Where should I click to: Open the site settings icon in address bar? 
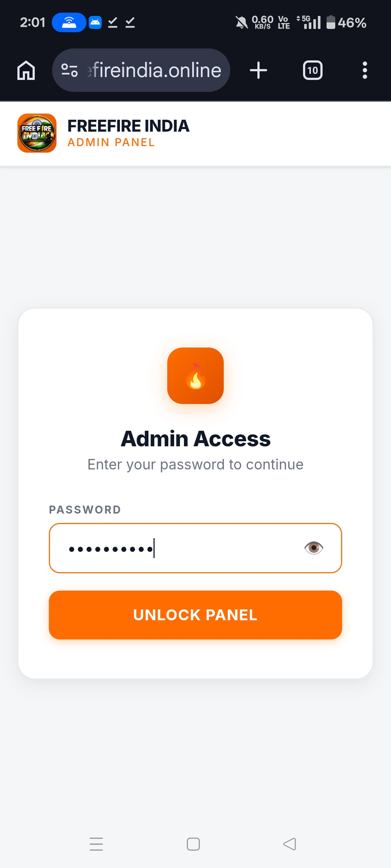coord(70,70)
